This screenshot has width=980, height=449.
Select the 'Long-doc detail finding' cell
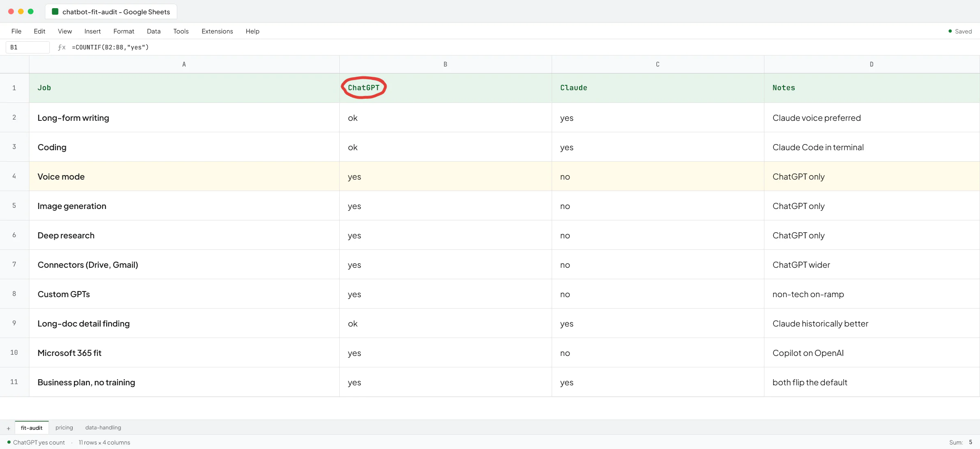pyautogui.click(x=184, y=323)
